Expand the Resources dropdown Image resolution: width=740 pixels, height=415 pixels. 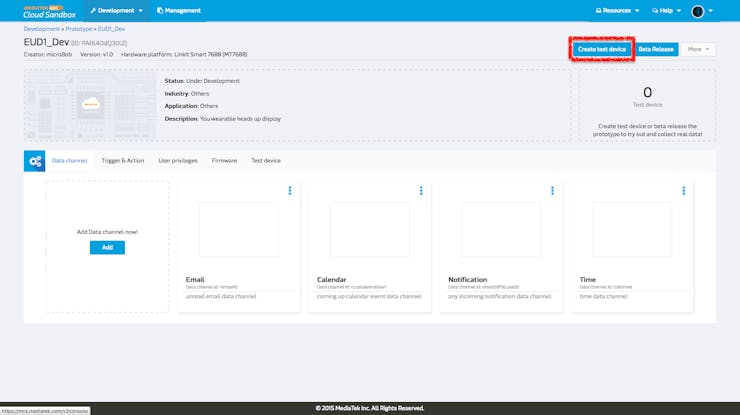[x=617, y=10]
